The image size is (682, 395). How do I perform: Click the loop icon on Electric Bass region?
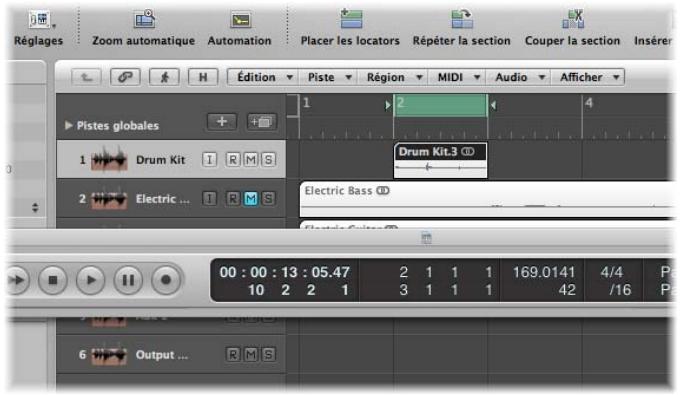(x=383, y=191)
